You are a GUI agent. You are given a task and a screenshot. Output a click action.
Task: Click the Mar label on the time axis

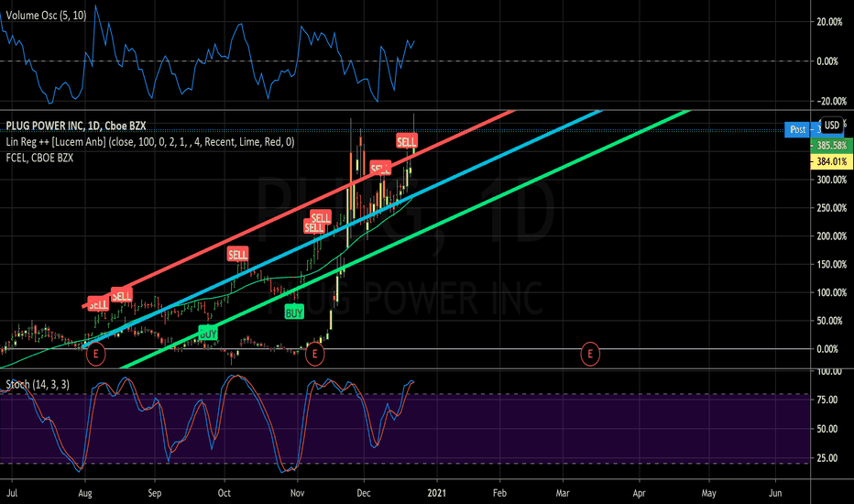(x=563, y=493)
